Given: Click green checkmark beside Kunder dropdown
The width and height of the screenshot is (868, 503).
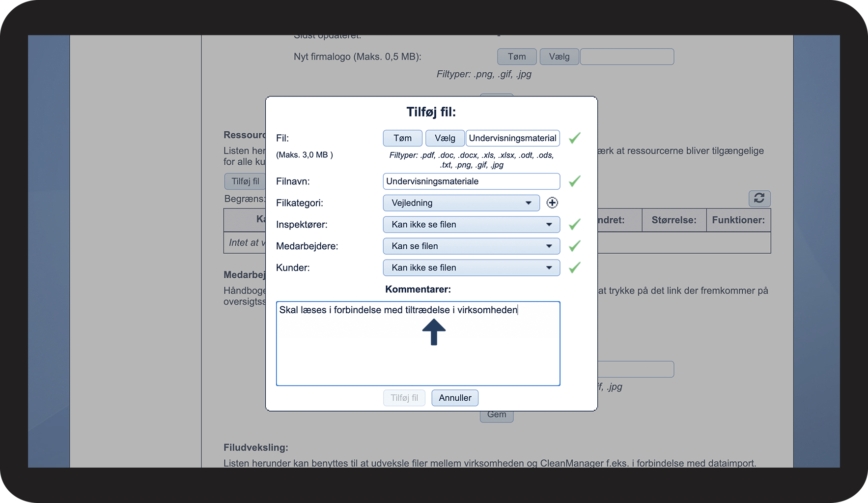Looking at the screenshot, I should pyautogui.click(x=574, y=267).
